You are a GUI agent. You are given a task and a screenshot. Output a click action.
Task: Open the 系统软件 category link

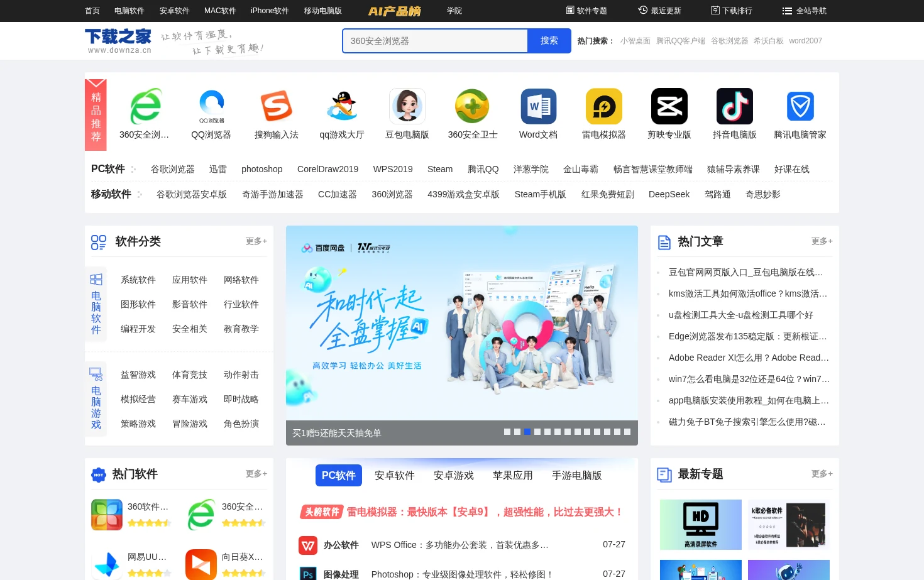click(138, 280)
